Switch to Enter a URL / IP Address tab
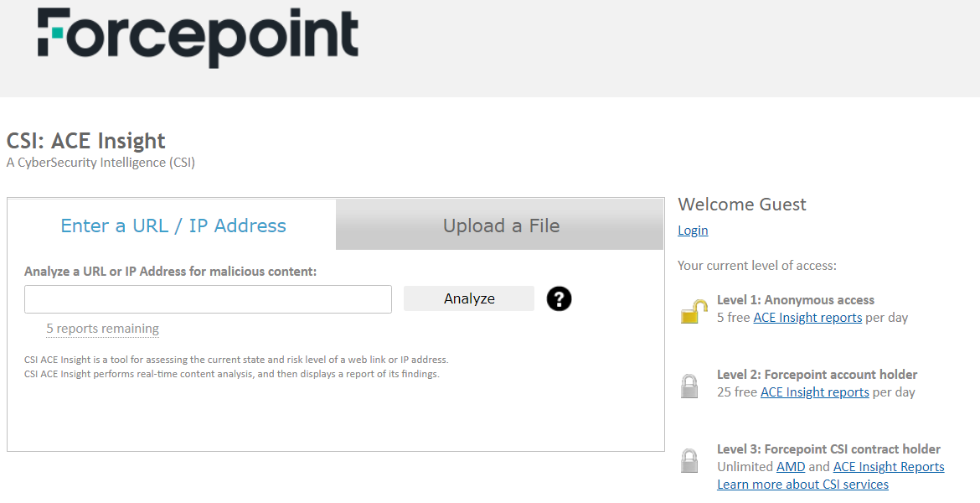 pyautogui.click(x=173, y=226)
